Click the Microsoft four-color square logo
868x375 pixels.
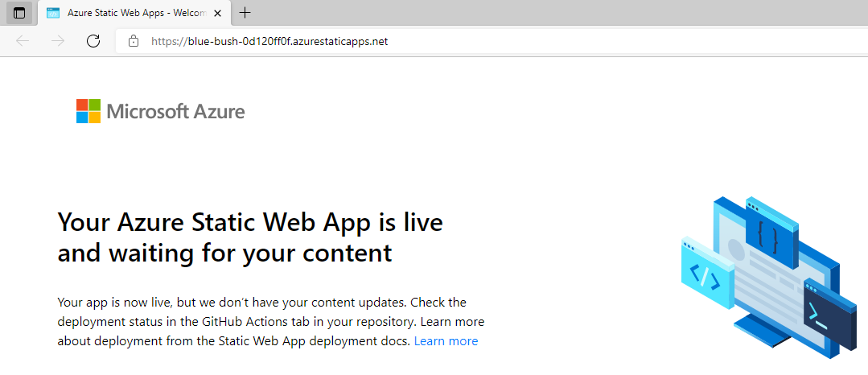[x=88, y=111]
